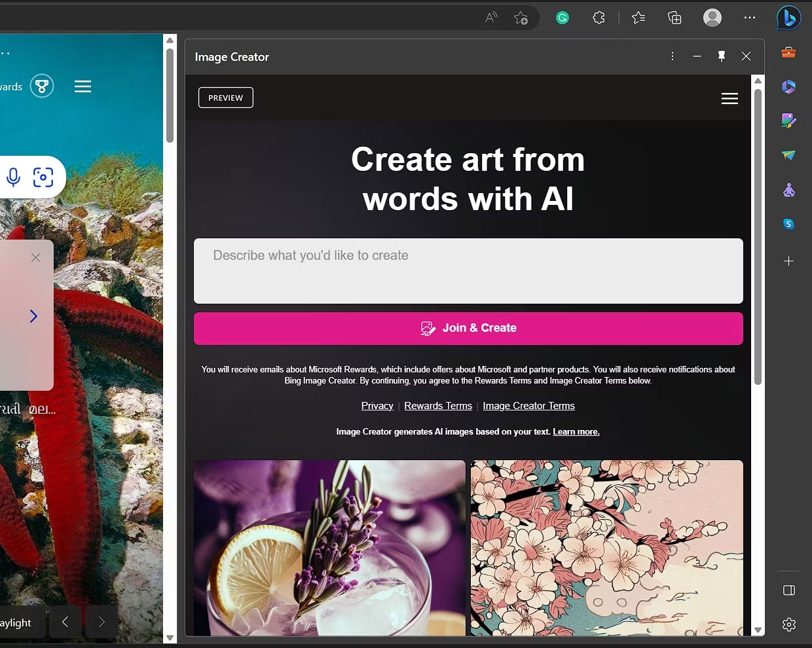This screenshot has height=648, width=812.
Task: Click the PREVIEW badge button
Action: click(226, 98)
